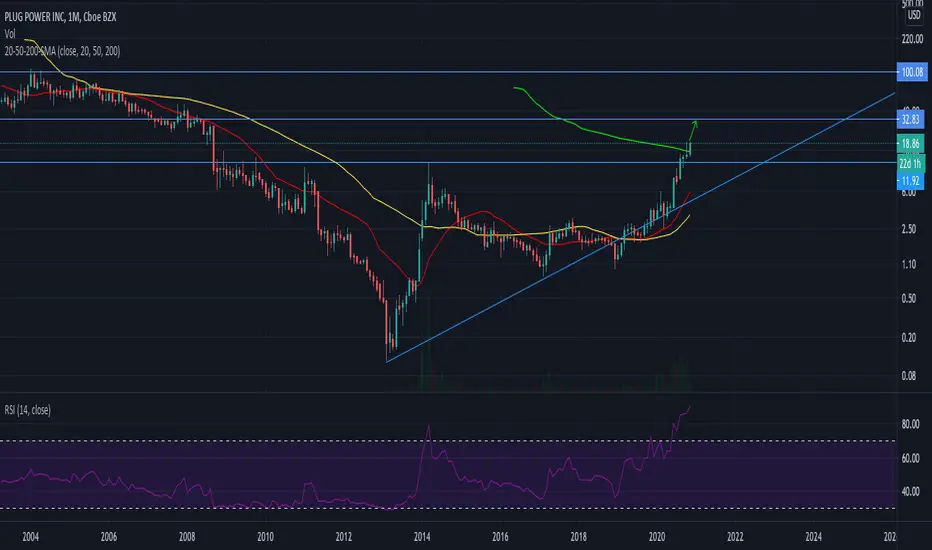Click the 32.83 horizontal line price label
Image resolution: width=932 pixels, height=550 pixels.
tap(910, 120)
